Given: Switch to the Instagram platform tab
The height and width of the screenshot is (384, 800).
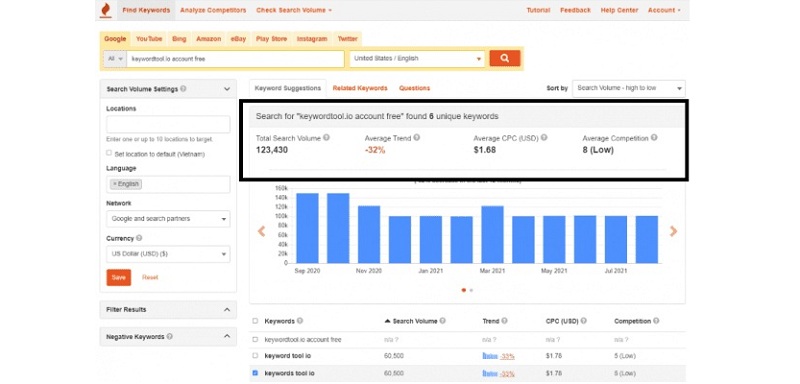Looking at the screenshot, I should 312,39.
